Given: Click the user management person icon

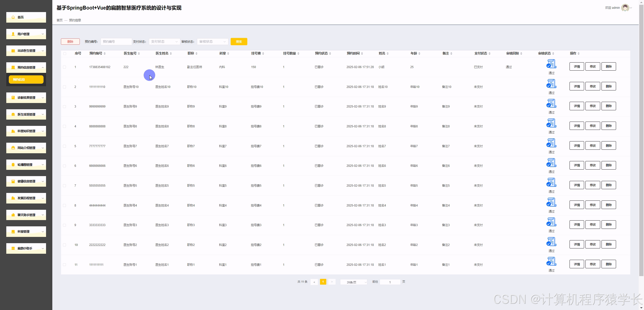Looking at the screenshot, I should [x=13, y=34].
